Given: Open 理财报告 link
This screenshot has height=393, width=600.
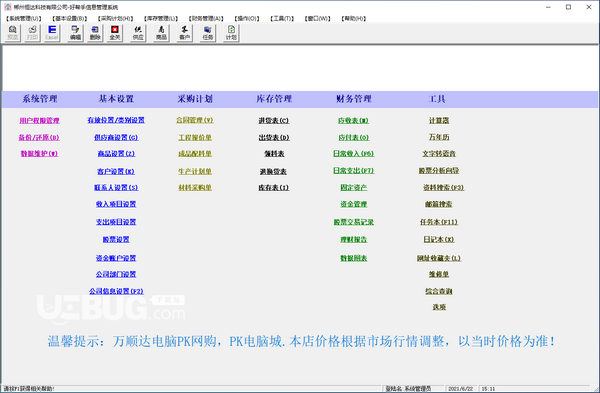Looking at the screenshot, I should 353,239.
